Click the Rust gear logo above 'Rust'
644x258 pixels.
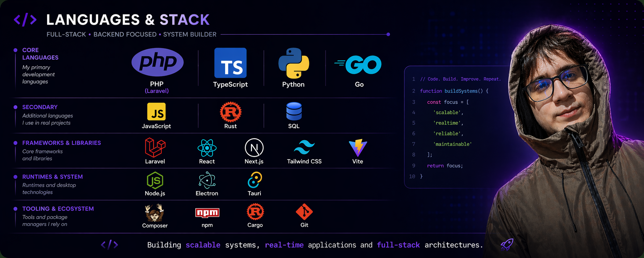231,112
